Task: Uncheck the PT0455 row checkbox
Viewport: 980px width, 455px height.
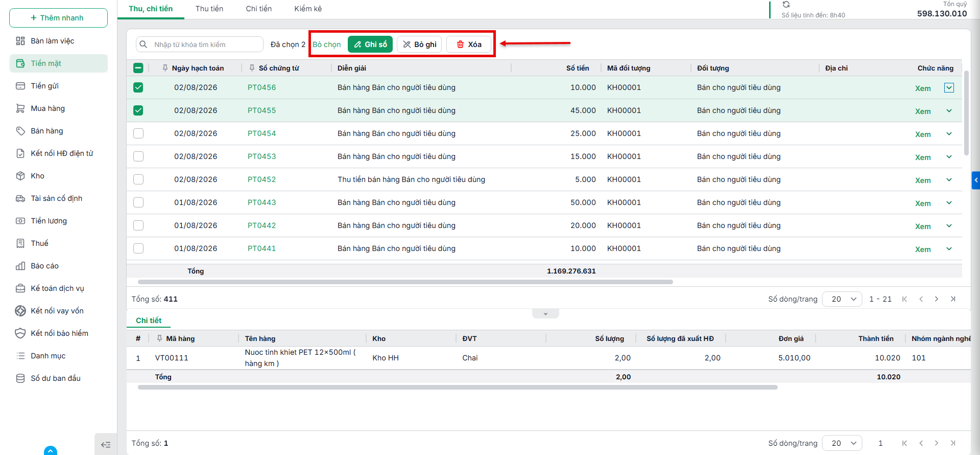Action: pyautogui.click(x=138, y=110)
